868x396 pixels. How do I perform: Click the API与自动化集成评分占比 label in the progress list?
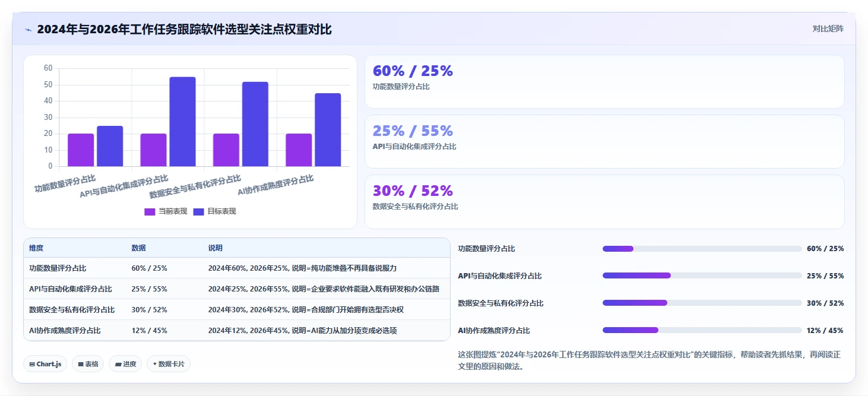[500, 276]
